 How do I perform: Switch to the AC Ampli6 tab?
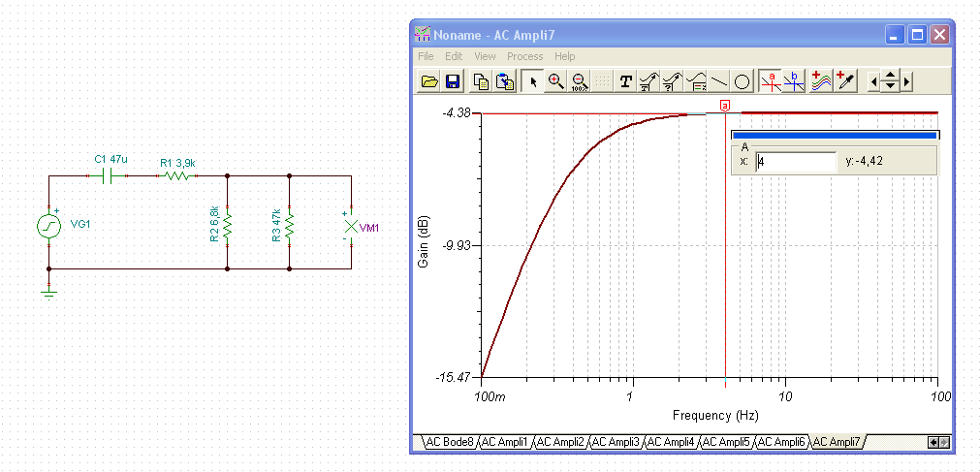(780, 442)
